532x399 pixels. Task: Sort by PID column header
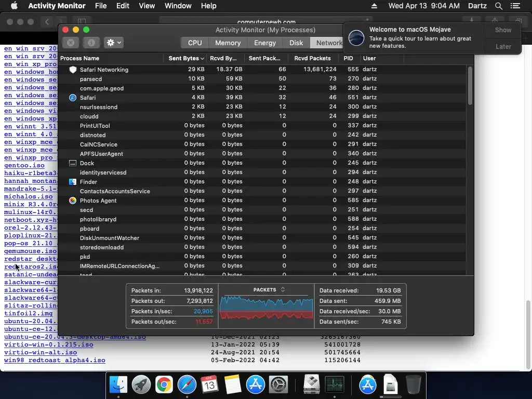click(349, 58)
